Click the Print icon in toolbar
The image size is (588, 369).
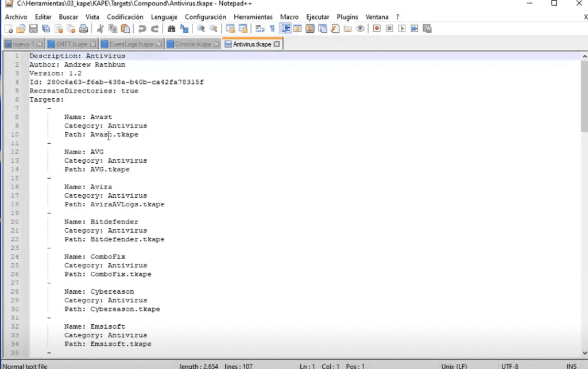83,29
